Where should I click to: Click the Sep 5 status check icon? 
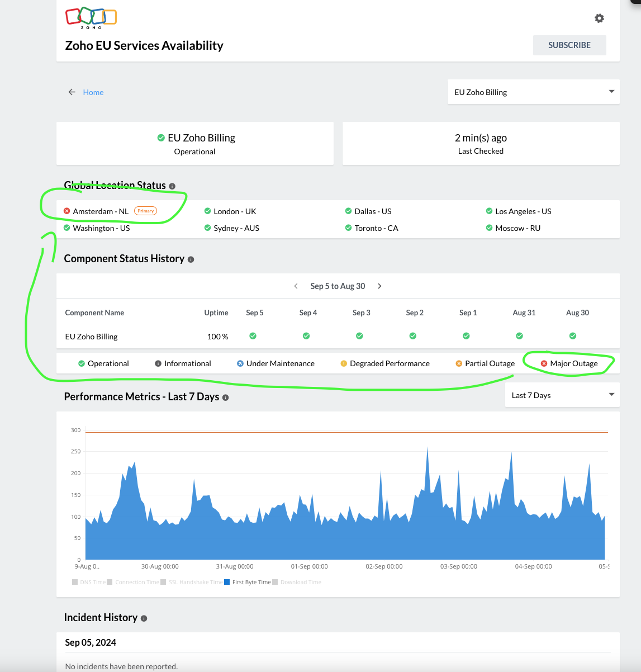coord(253,336)
